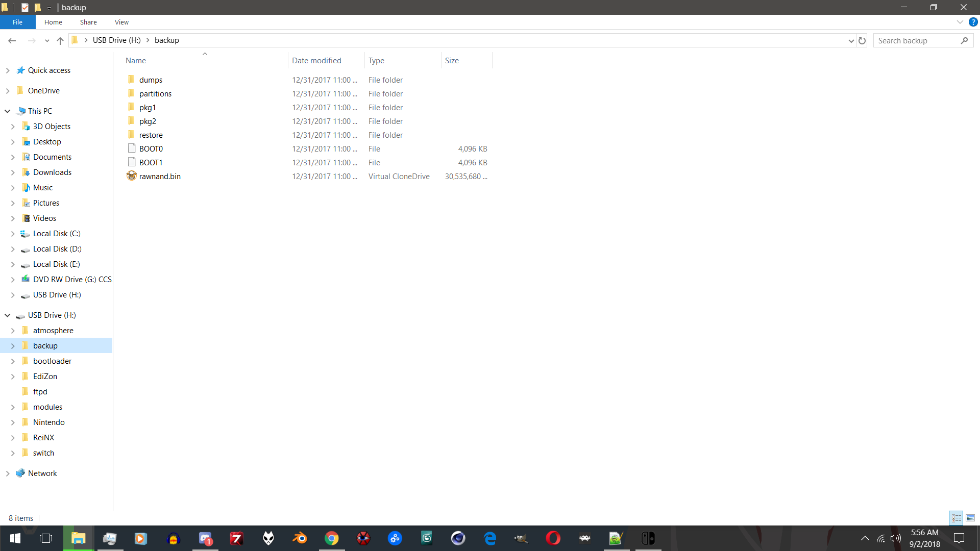The height and width of the screenshot is (551, 980).
Task: Select Local Disk (D:) in navigation pane
Action: (57, 249)
